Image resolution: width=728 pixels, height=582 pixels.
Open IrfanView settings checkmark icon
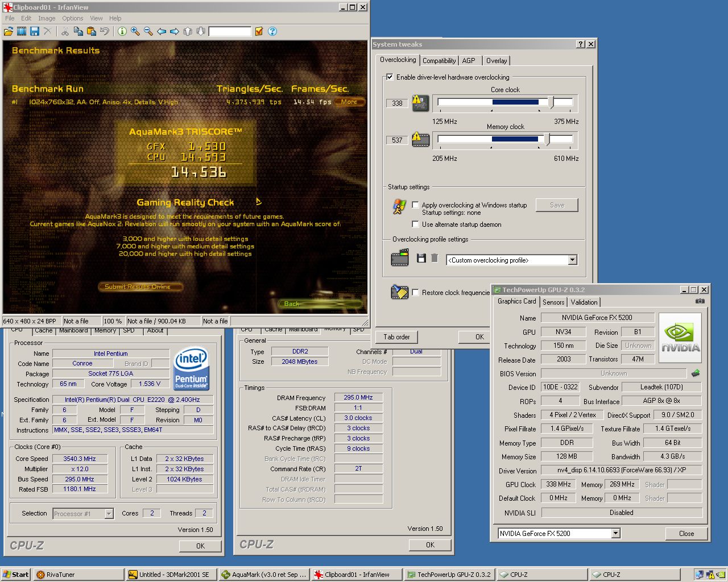(x=259, y=31)
